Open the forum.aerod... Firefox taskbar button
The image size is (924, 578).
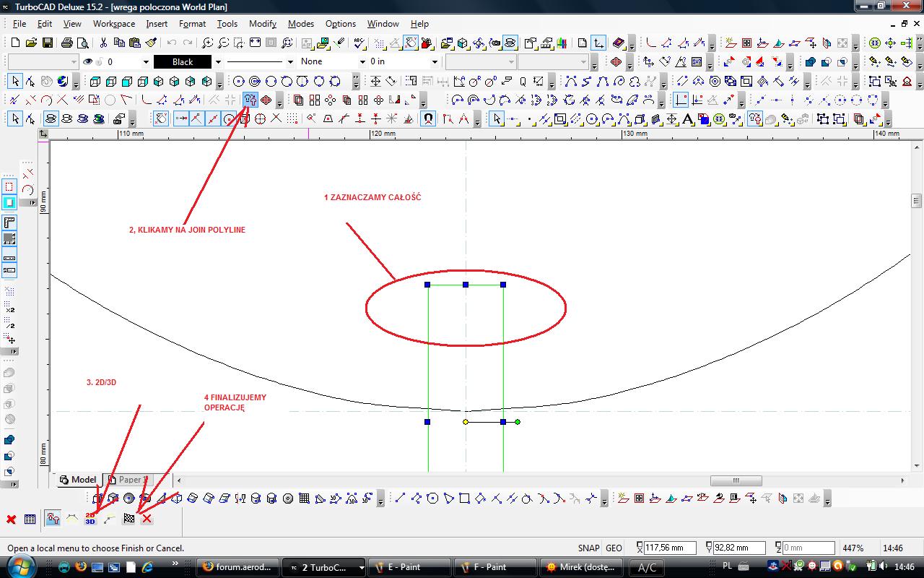(237, 567)
